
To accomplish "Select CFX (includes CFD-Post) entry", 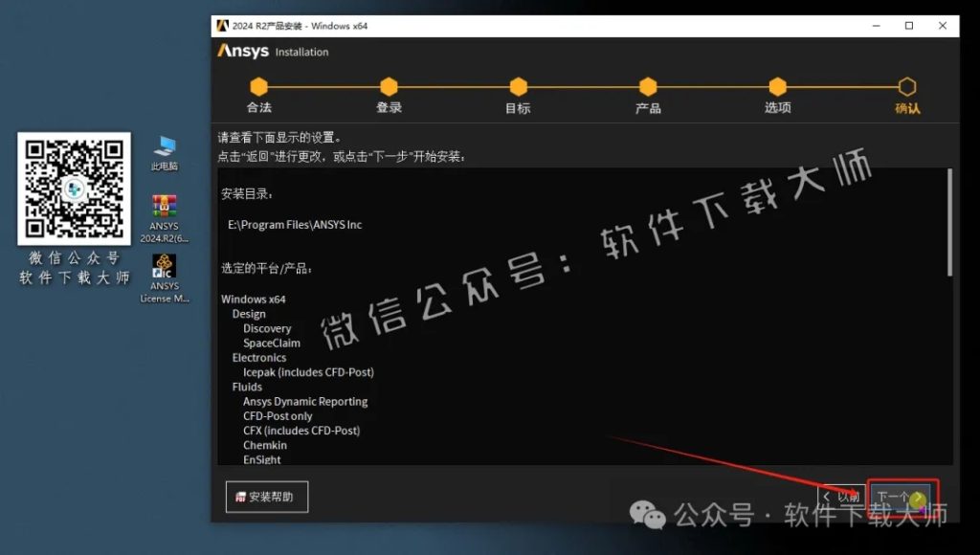I will [x=302, y=431].
